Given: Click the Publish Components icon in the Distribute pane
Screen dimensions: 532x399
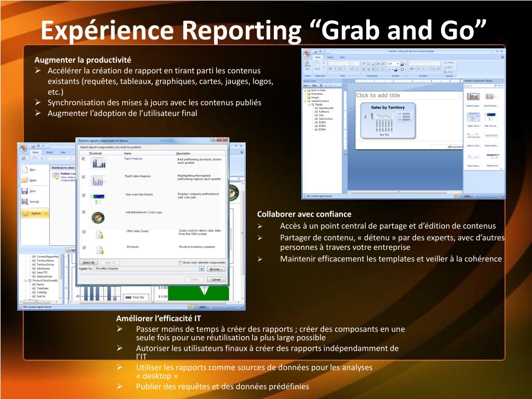Looking at the screenshot, I should point(56,176).
